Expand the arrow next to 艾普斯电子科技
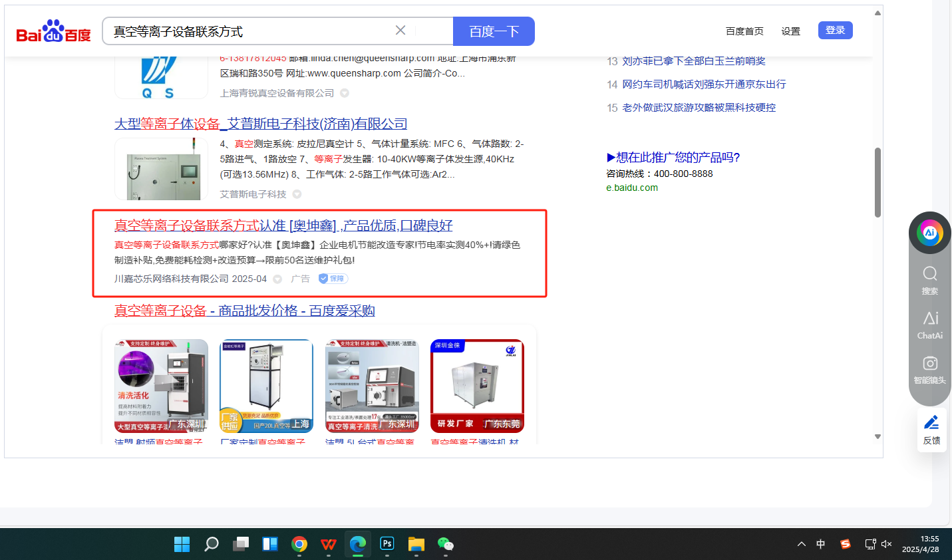The width and height of the screenshot is (952, 560). point(297,194)
